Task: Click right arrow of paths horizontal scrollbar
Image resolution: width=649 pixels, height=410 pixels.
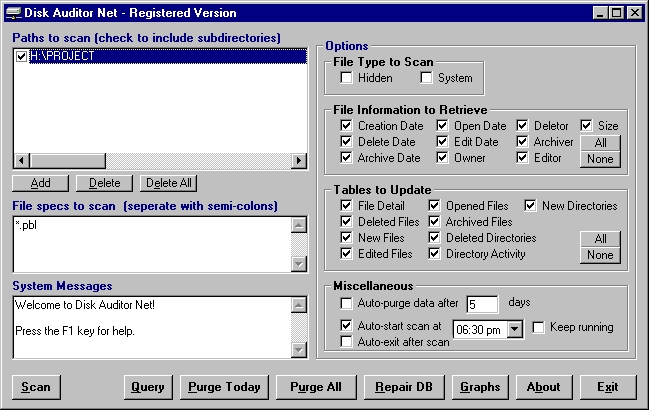Action: click(298, 160)
